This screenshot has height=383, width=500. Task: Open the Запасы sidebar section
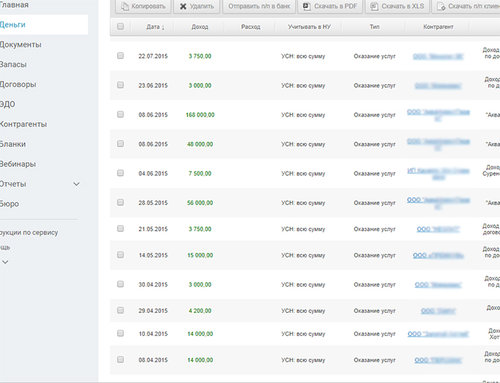[x=13, y=64]
